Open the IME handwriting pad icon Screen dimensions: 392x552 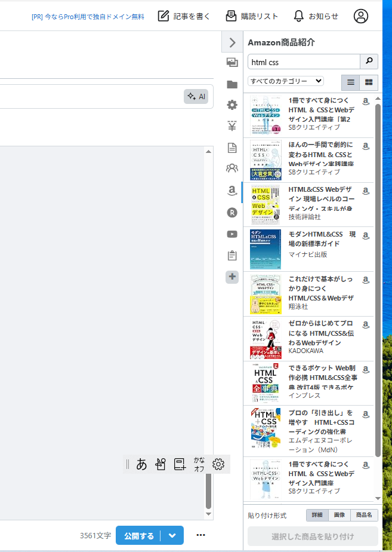click(160, 464)
